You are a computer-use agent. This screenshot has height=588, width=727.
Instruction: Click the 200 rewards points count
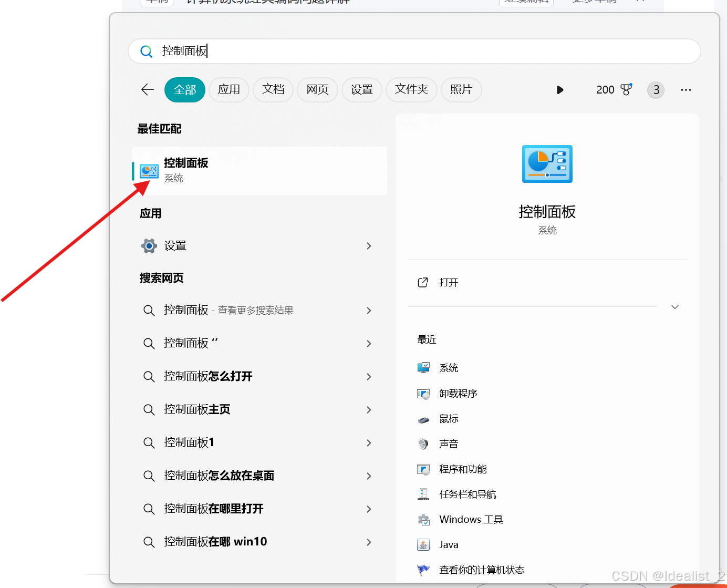click(605, 90)
